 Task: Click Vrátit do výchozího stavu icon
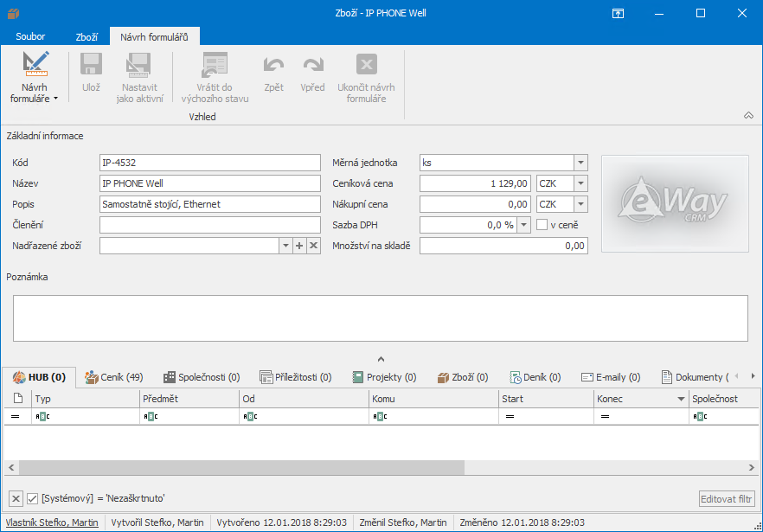point(215,65)
